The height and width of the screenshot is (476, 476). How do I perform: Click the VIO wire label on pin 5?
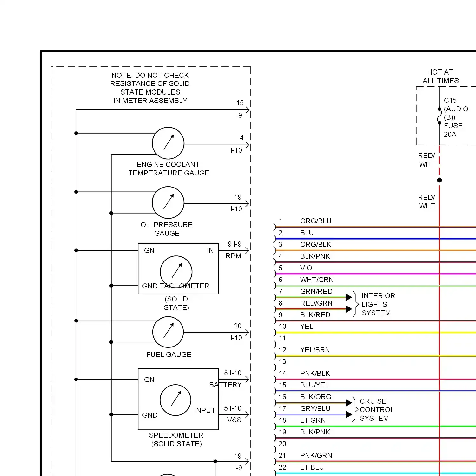point(306,268)
